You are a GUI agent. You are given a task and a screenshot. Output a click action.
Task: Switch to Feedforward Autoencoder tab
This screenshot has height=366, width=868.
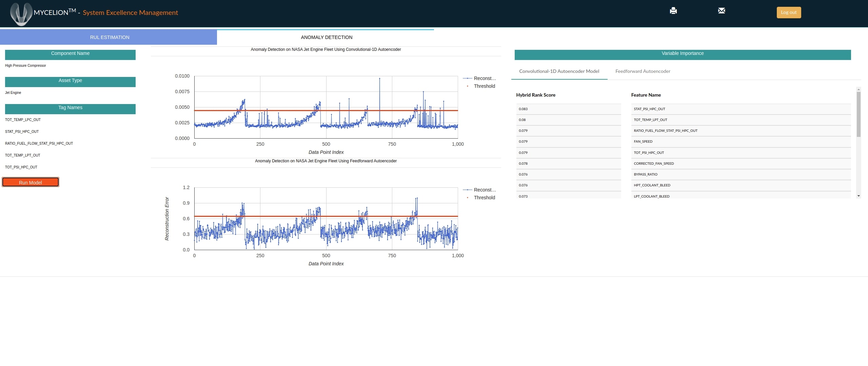pos(643,71)
